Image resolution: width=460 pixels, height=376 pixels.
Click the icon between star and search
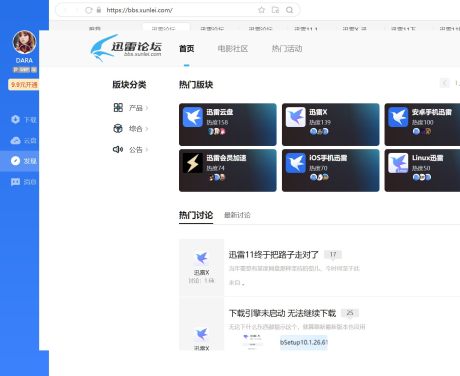[275, 10]
